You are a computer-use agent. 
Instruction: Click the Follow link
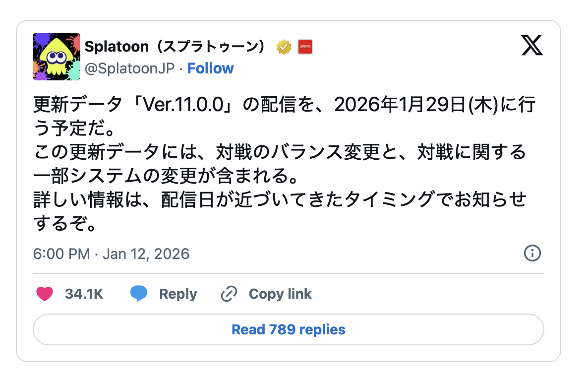point(211,68)
